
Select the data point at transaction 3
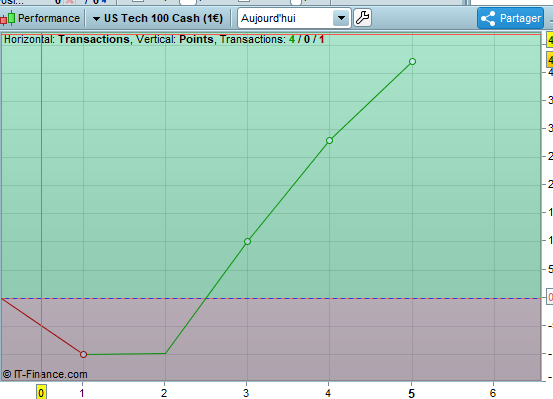(247, 242)
